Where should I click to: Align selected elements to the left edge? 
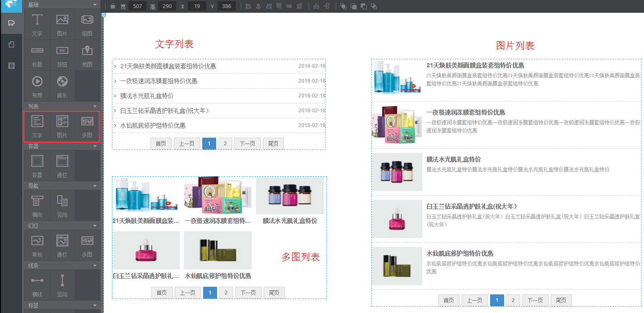tap(248, 6)
